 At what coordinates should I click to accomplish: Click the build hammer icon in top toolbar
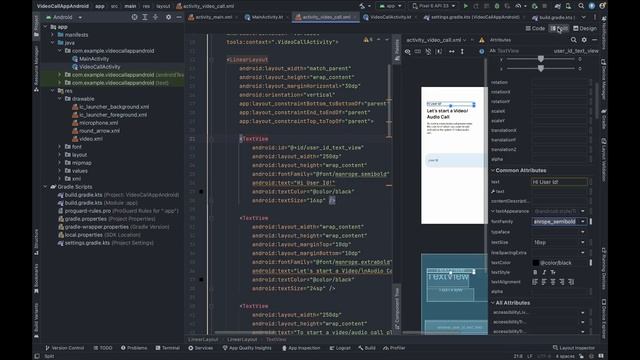(x=362, y=6)
